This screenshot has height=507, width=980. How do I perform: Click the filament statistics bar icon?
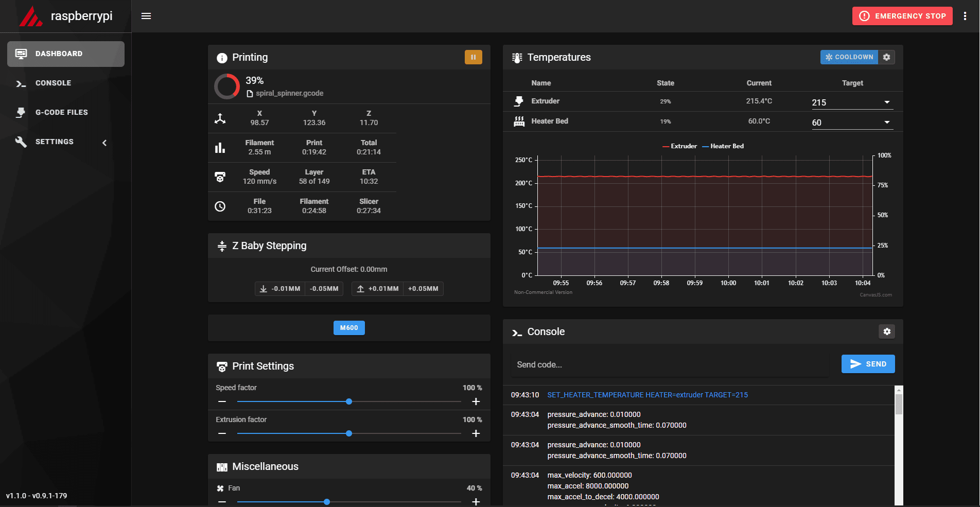(x=220, y=148)
